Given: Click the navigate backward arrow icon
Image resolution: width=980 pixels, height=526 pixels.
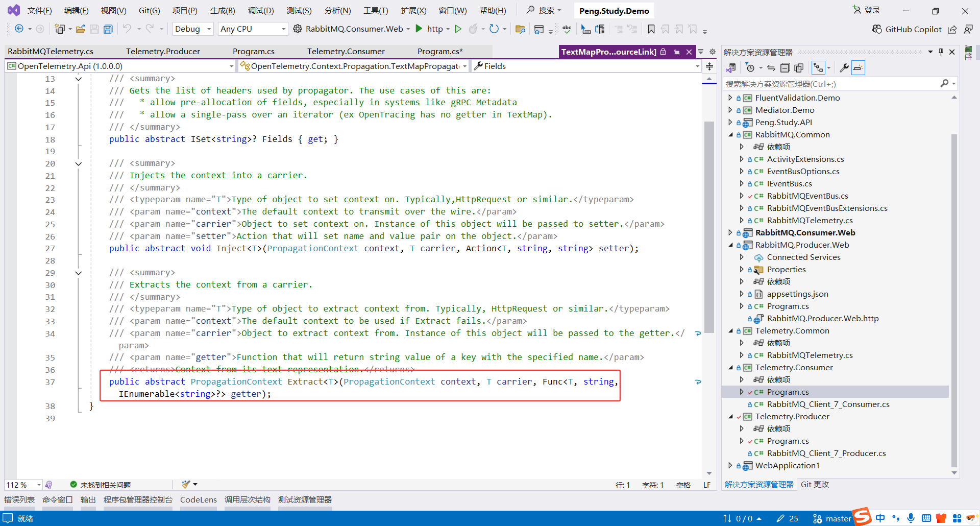Looking at the screenshot, I should pos(19,29).
